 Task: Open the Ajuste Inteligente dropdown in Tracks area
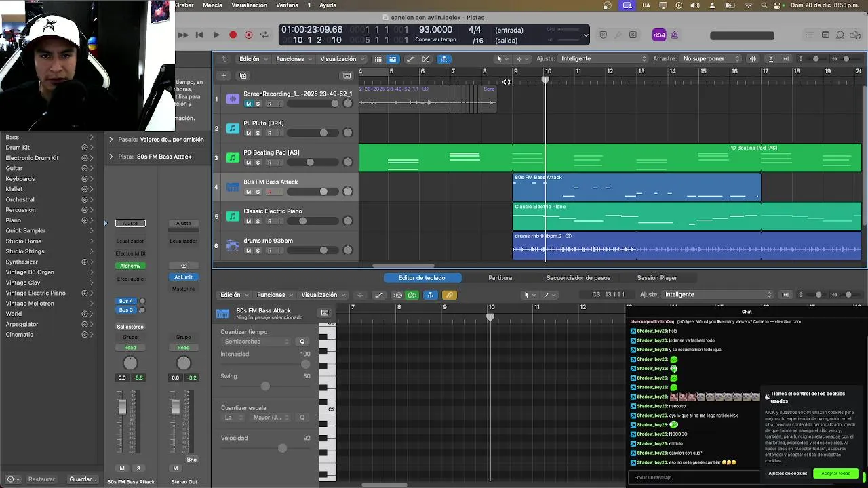(603, 59)
